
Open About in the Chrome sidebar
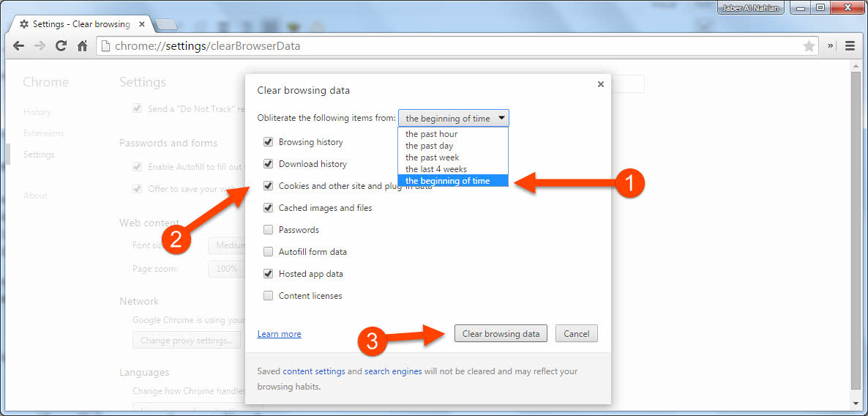(x=35, y=196)
